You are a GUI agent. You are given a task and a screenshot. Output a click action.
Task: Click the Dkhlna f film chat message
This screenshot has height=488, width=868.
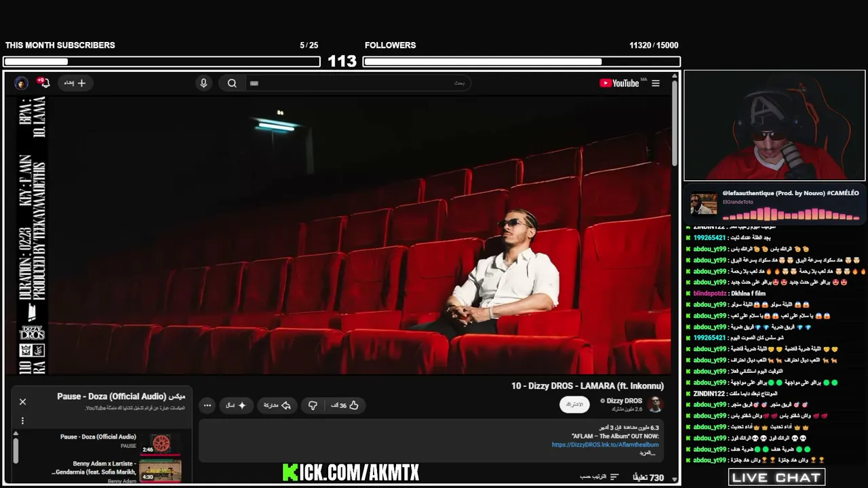pos(747,293)
